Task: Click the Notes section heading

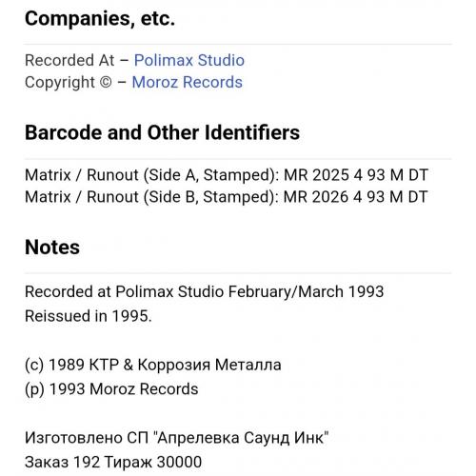Action: pos(52,248)
